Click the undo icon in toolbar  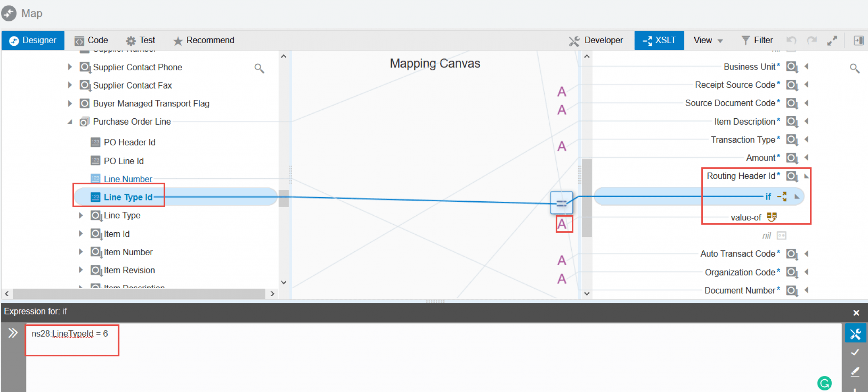pos(792,40)
